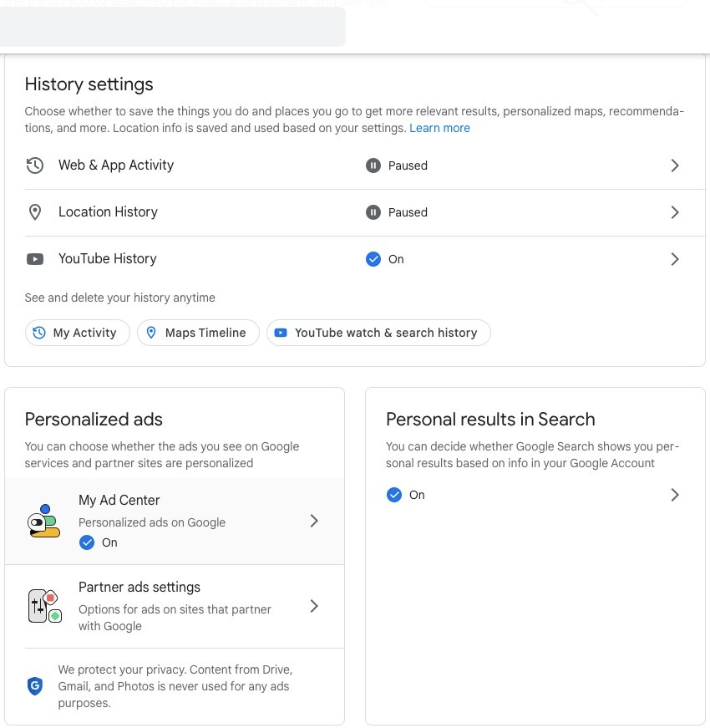Click the YouTube History play icon
The image size is (710, 728).
[35, 259]
